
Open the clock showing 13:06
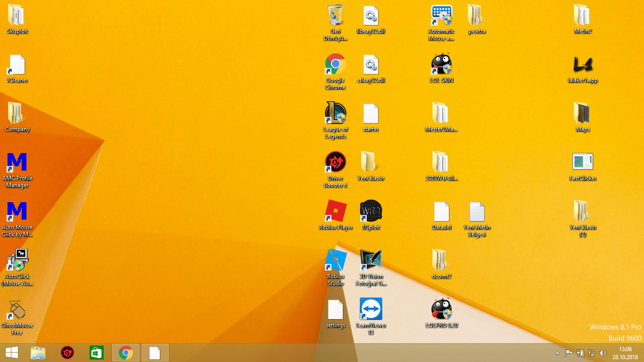pyautogui.click(x=625, y=353)
